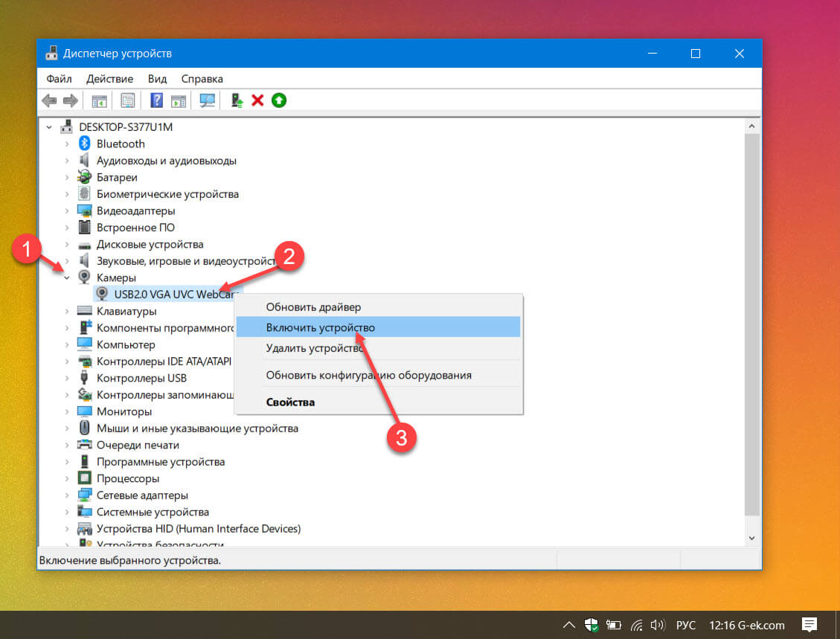Viewport: 840px width, 639px height.
Task: Expand the Мониторы category
Action: pos(66,411)
